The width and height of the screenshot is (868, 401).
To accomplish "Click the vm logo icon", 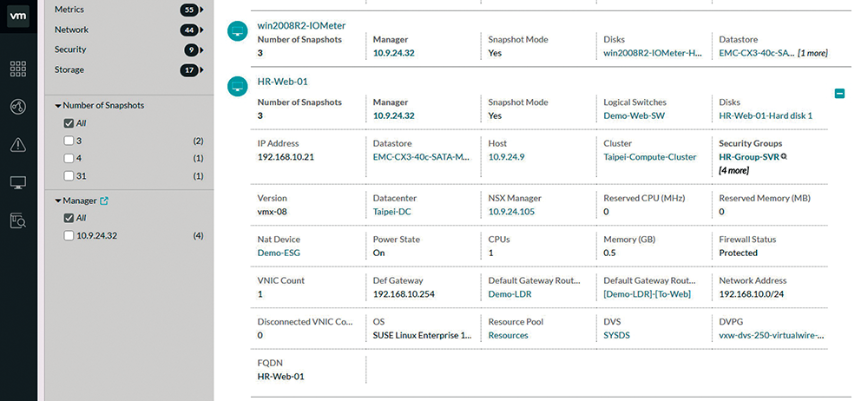I will tap(18, 16).
